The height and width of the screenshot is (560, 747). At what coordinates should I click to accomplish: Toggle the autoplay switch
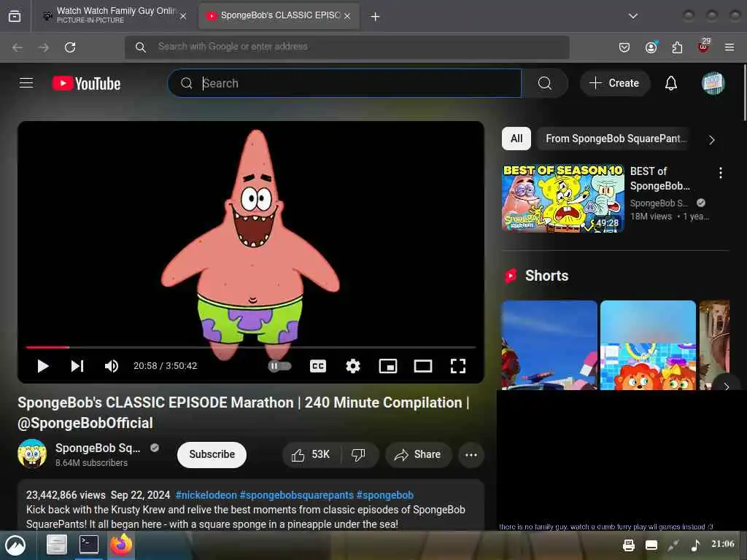pos(279,366)
